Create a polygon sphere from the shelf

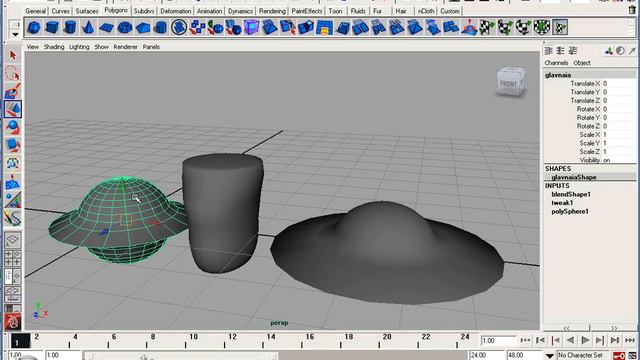[33, 27]
